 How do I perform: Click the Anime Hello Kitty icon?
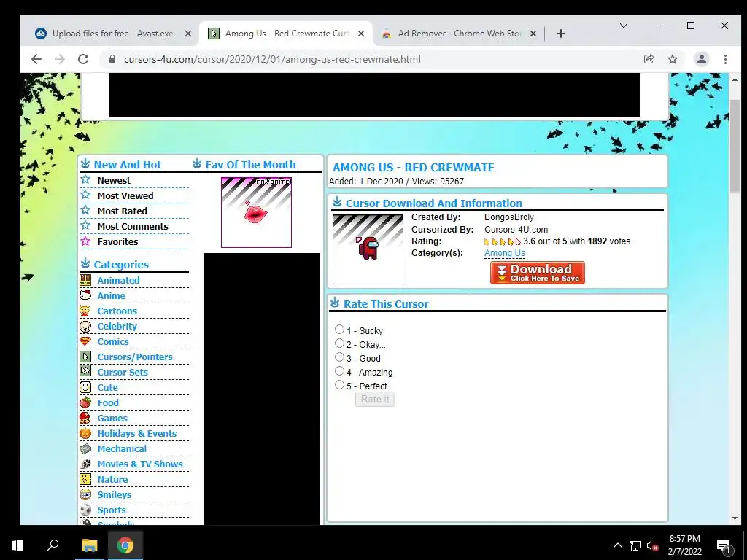click(x=85, y=295)
